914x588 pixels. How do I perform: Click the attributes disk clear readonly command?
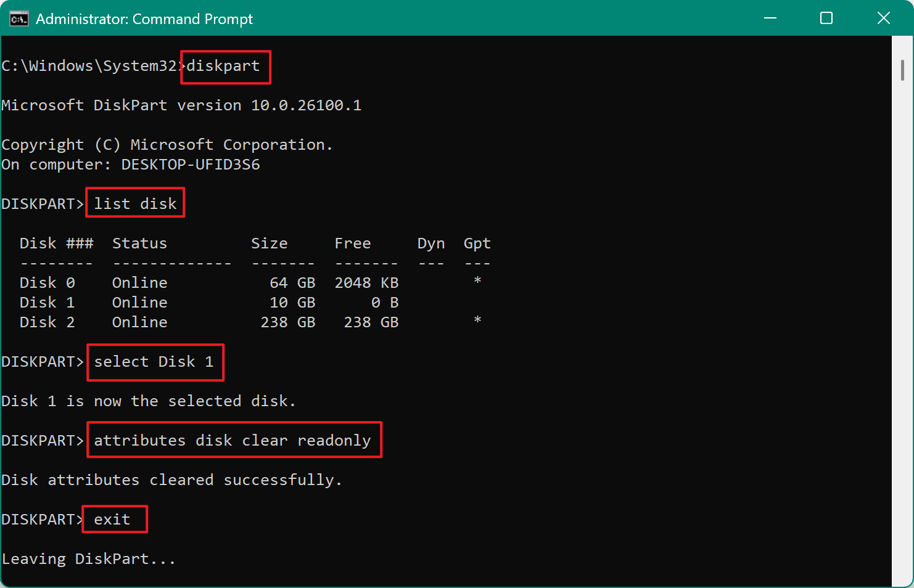point(233,439)
